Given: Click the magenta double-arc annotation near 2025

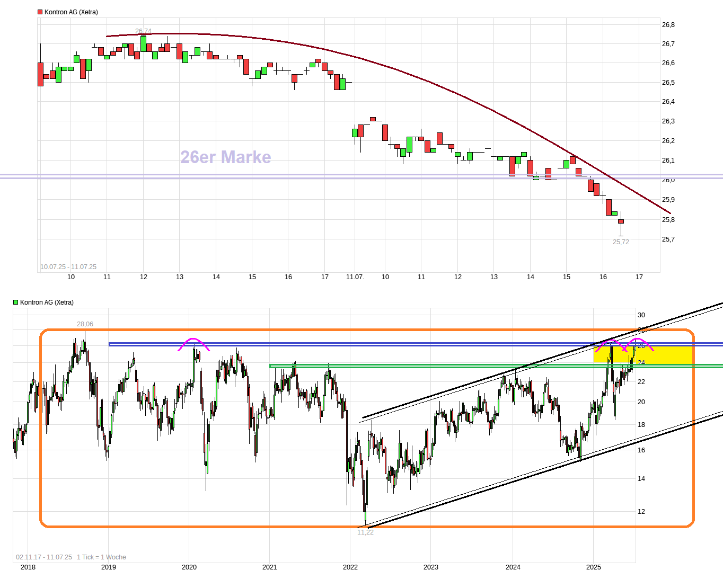Looking at the screenshot, I should click(625, 344).
